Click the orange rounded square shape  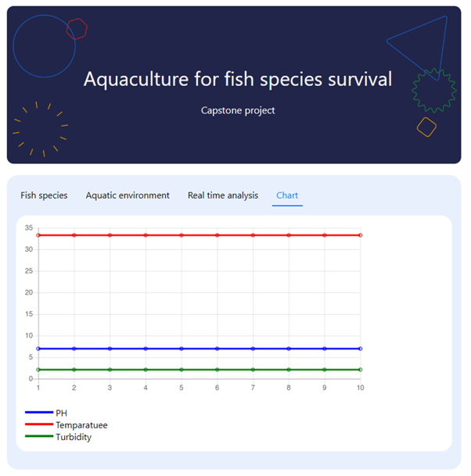pyautogui.click(x=426, y=127)
